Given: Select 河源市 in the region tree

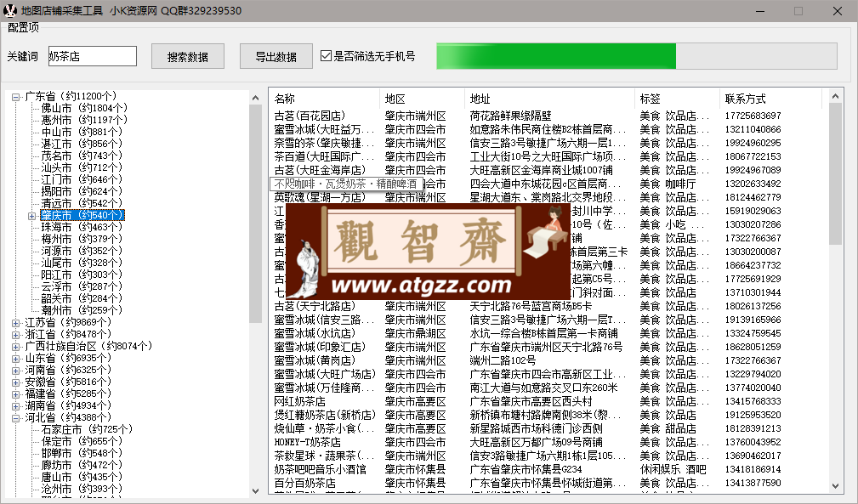Looking at the screenshot, I should coord(82,251).
